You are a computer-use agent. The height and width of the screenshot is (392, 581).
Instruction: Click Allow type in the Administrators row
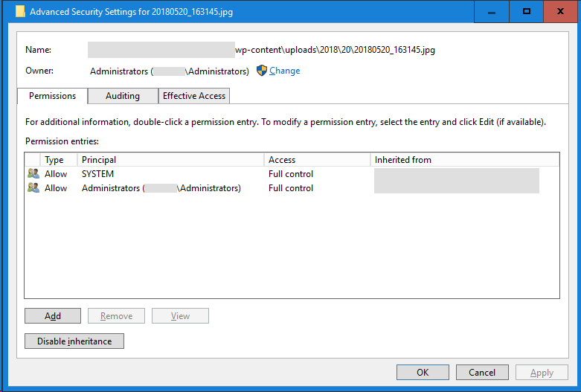(x=56, y=188)
